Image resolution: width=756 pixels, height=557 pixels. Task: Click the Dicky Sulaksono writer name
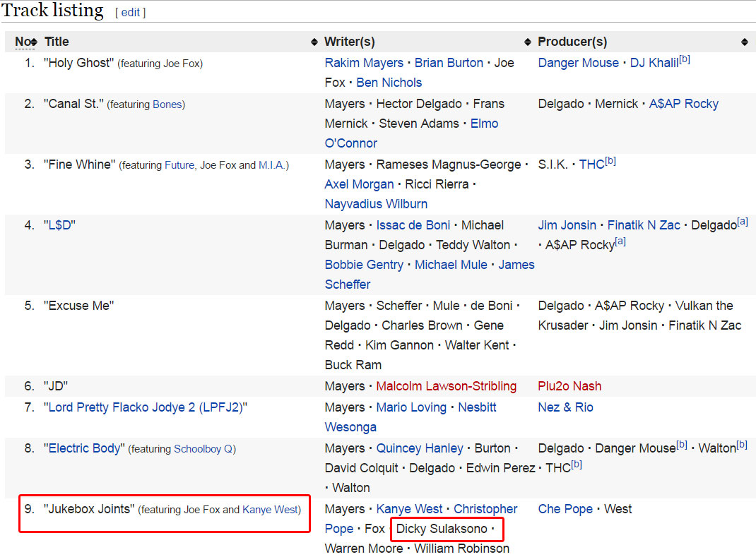442,529
